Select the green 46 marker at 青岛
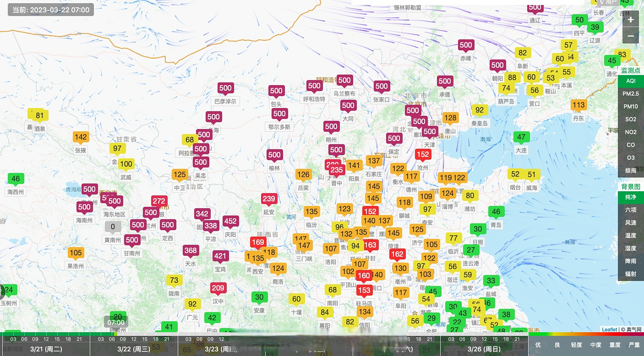Viewport: 644px width, 356px height. click(496, 212)
